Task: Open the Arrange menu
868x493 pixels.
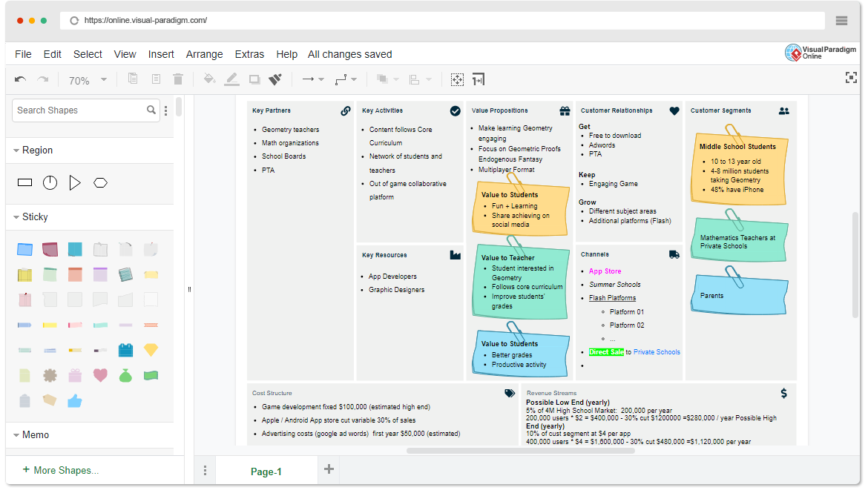Action: (x=204, y=54)
